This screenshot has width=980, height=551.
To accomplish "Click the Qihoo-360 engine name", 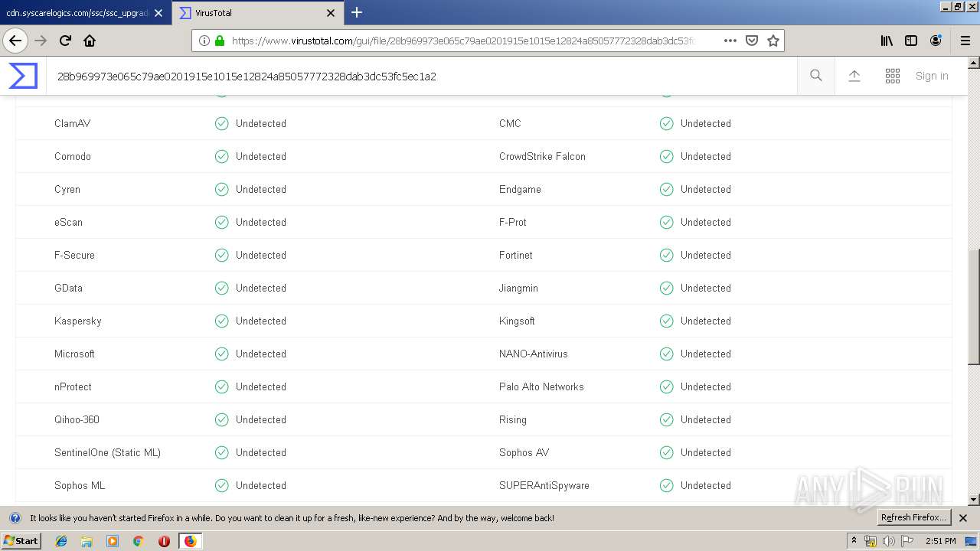I will point(77,419).
